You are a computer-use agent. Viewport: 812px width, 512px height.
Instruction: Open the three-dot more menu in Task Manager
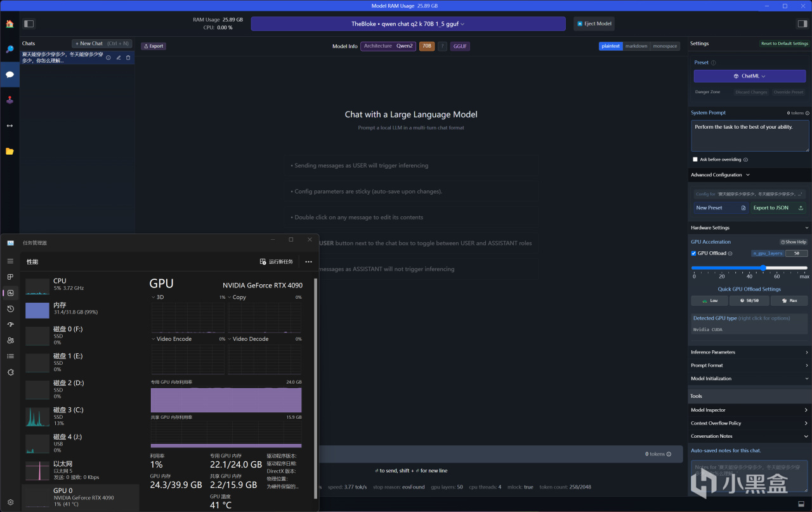(308, 261)
